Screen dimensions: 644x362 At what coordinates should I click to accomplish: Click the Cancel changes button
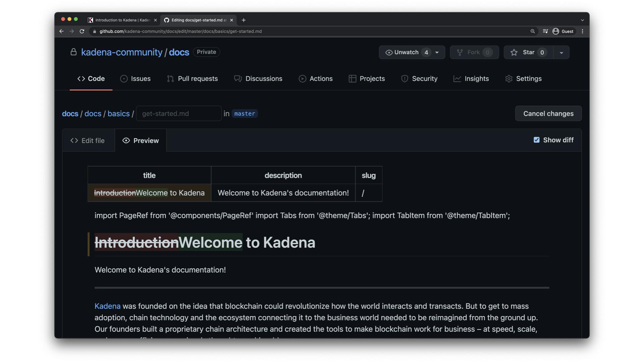click(548, 113)
